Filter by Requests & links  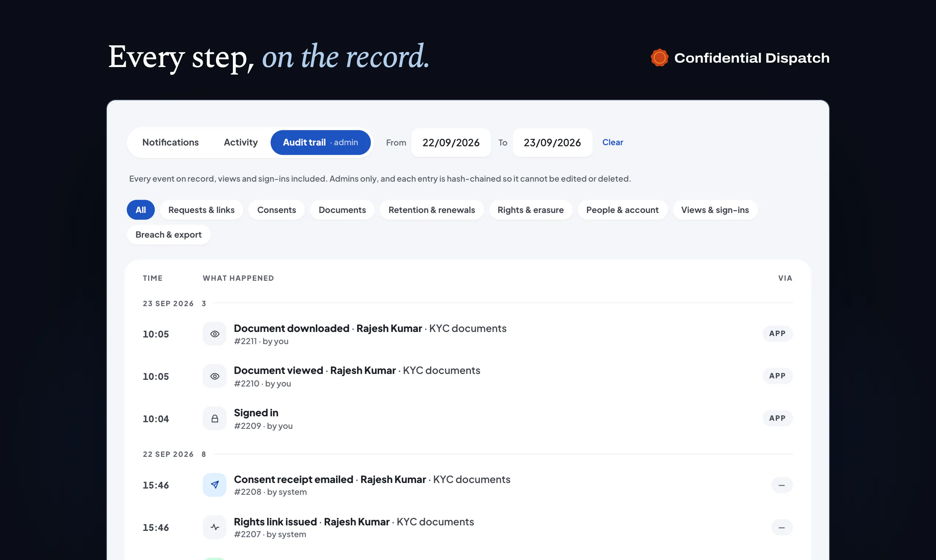[x=201, y=210]
